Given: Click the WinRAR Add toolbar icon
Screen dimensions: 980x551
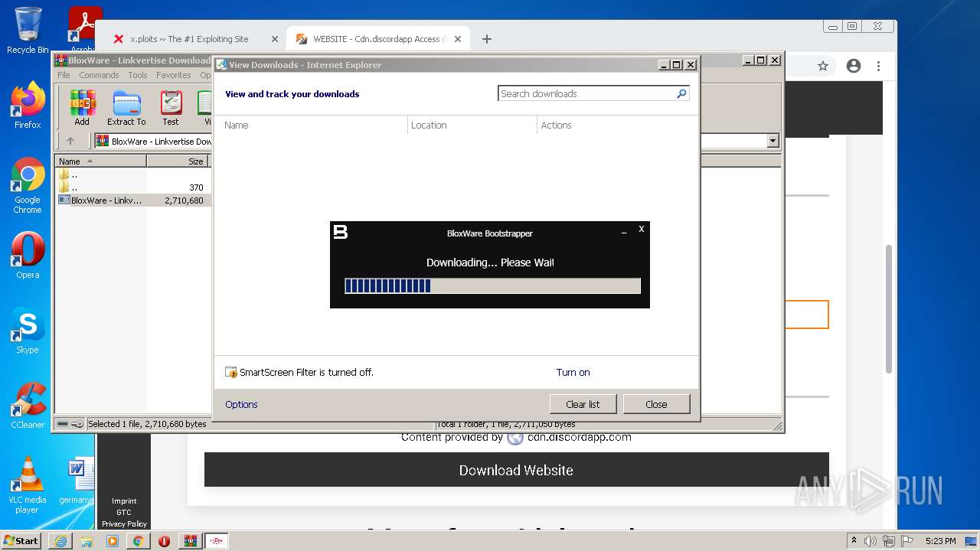Looking at the screenshot, I should click(82, 108).
